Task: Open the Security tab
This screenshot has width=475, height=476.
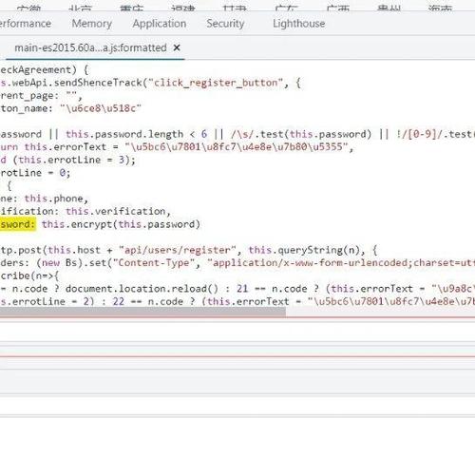Action: 225,24
